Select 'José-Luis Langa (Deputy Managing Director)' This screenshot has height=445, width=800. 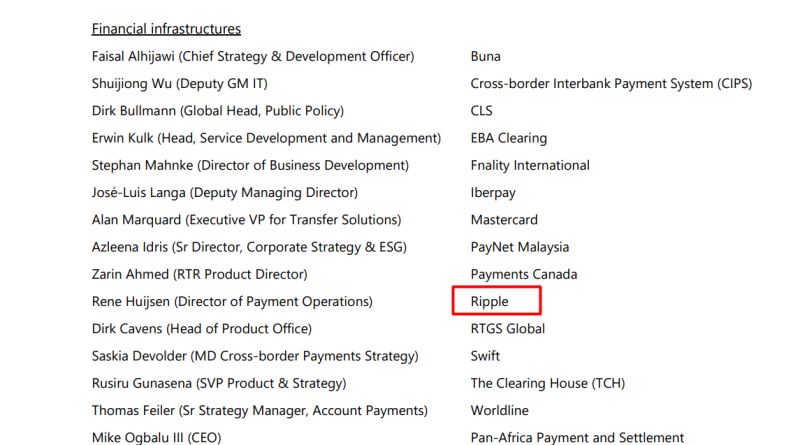[x=225, y=192]
